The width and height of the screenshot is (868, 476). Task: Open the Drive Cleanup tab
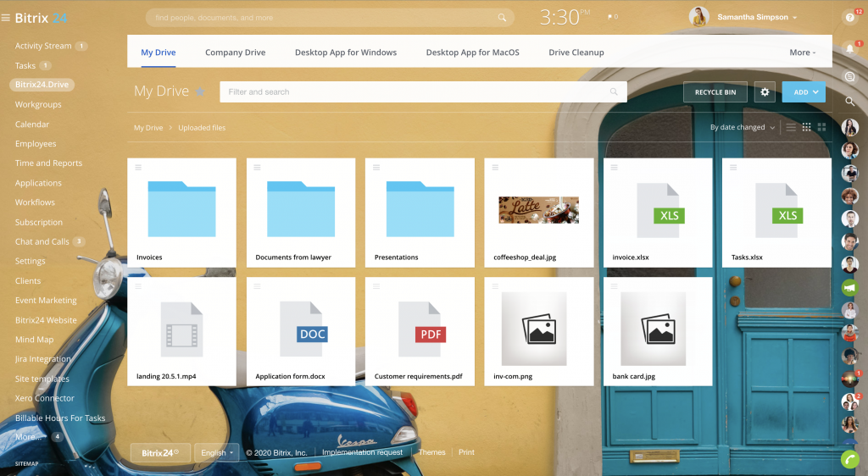(576, 53)
